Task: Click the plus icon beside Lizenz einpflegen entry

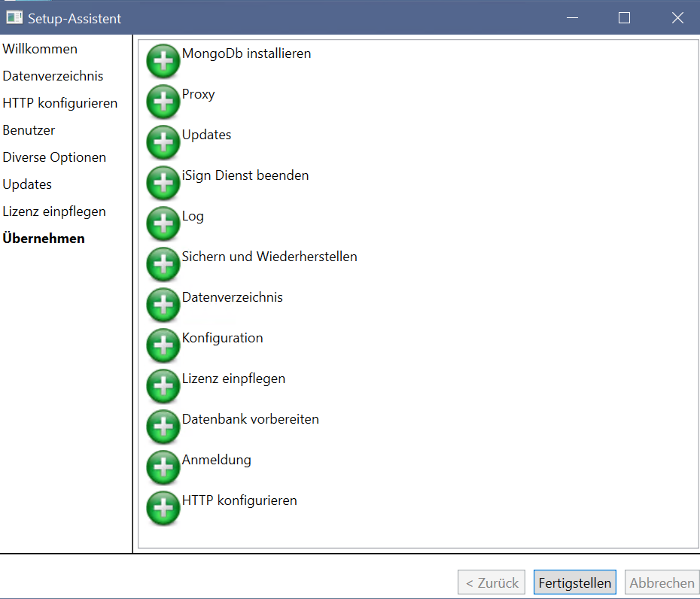Action: point(163,386)
